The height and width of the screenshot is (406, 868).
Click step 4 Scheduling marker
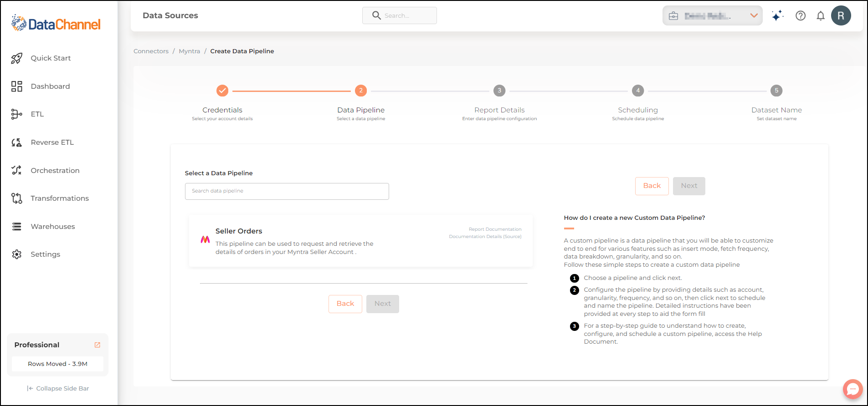tap(638, 91)
